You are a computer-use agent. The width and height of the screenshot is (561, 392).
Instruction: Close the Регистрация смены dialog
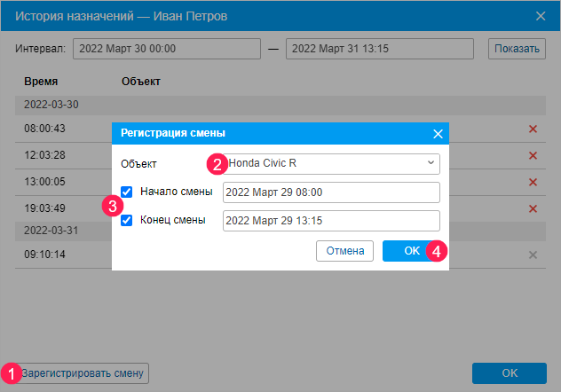pos(437,134)
